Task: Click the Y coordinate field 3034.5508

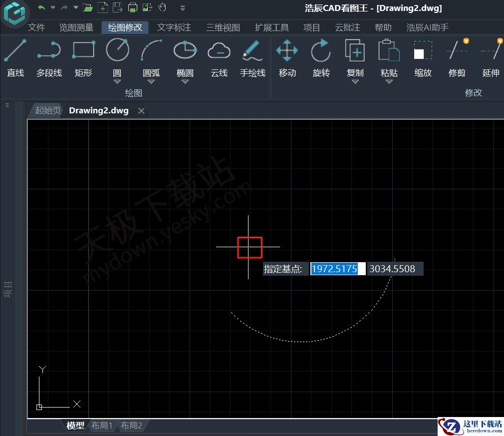Action: (395, 269)
